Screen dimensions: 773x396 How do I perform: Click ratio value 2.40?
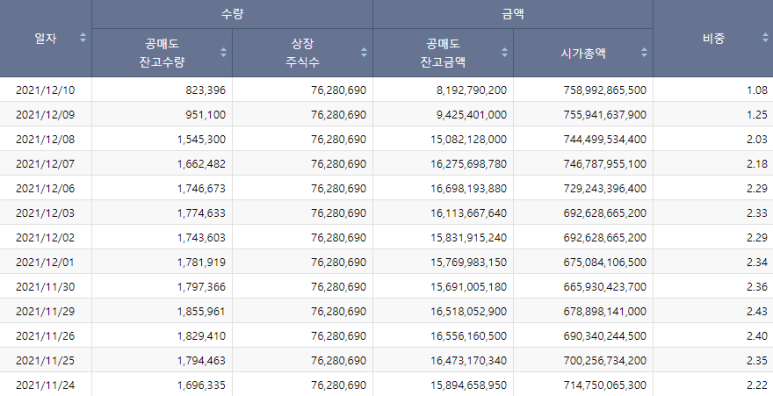pyautogui.click(x=757, y=336)
